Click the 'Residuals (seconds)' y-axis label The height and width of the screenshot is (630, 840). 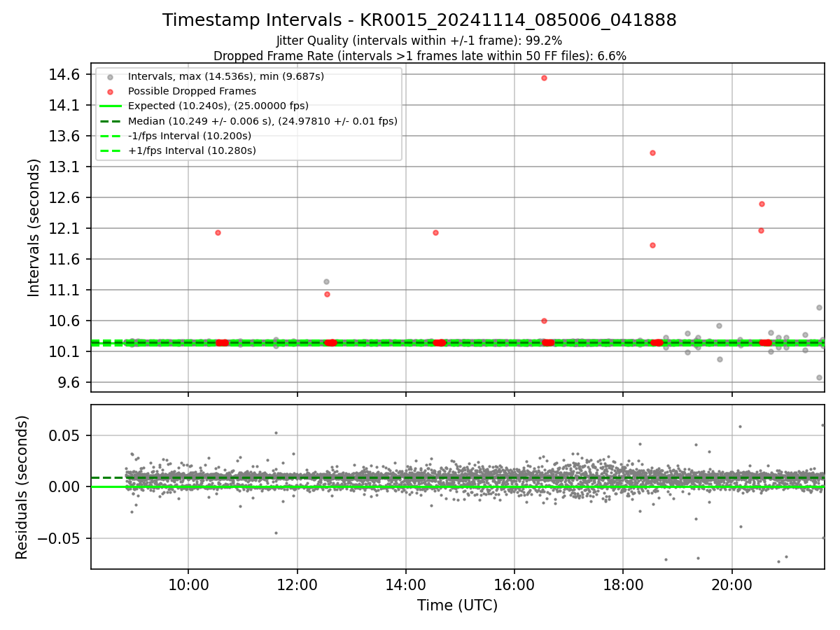pos(22,486)
